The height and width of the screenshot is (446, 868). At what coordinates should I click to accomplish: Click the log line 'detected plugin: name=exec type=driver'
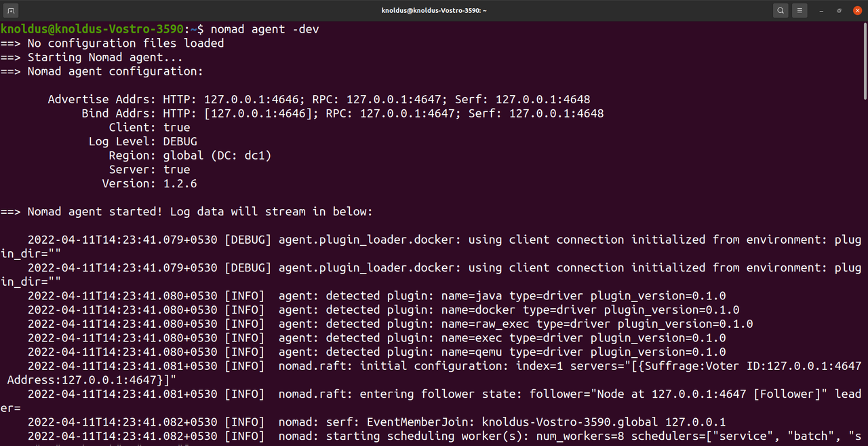pyautogui.click(x=376, y=337)
